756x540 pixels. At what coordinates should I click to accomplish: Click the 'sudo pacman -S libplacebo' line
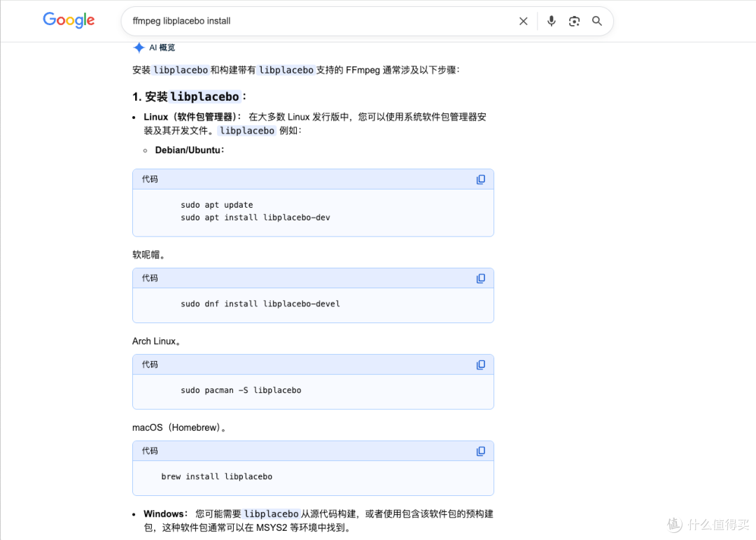tap(241, 390)
